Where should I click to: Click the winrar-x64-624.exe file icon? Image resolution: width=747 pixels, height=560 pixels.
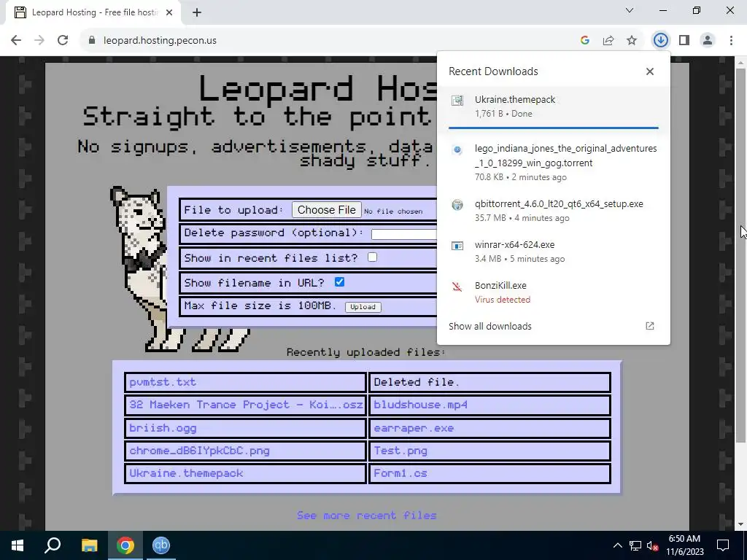457,246
